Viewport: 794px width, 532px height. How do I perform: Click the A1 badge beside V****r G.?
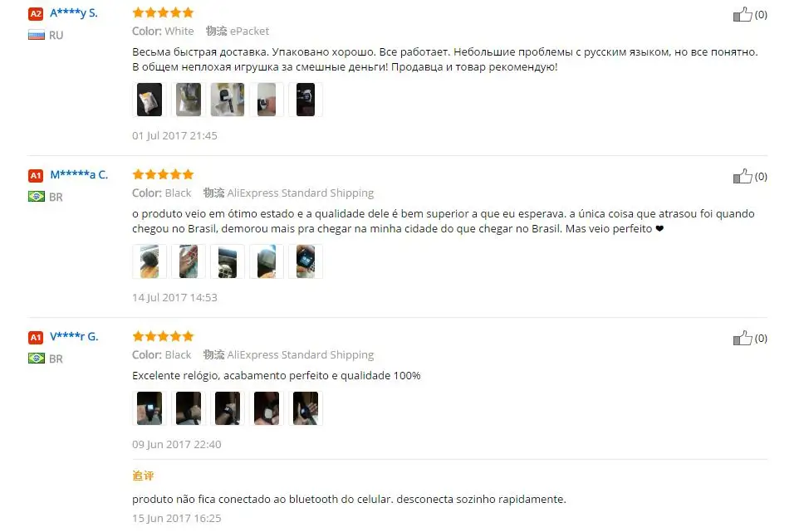[36, 338]
